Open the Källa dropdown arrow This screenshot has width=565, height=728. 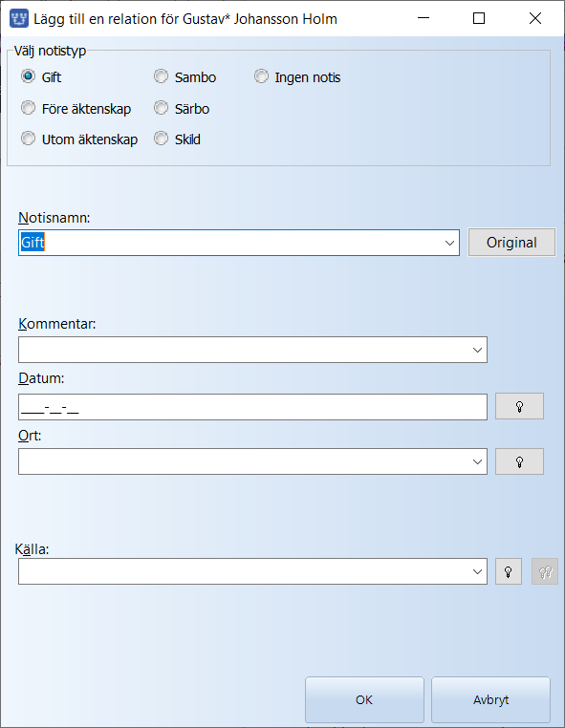(x=477, y=571)
